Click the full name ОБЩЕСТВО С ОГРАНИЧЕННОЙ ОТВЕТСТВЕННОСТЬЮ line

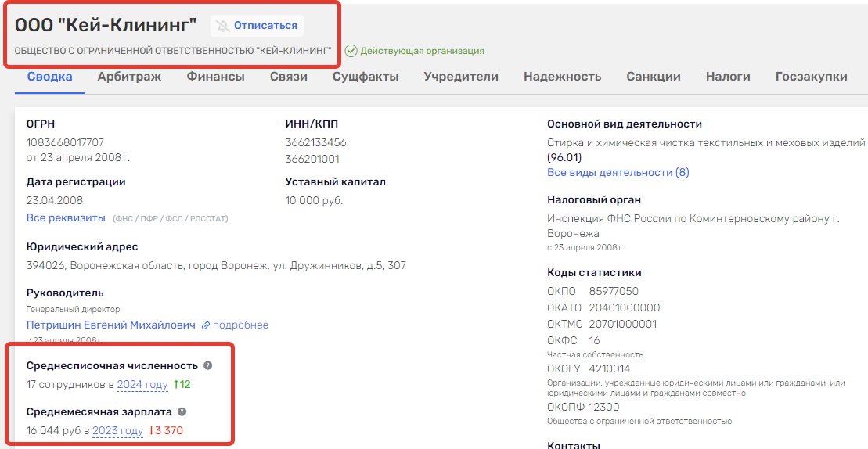point(173,51)
